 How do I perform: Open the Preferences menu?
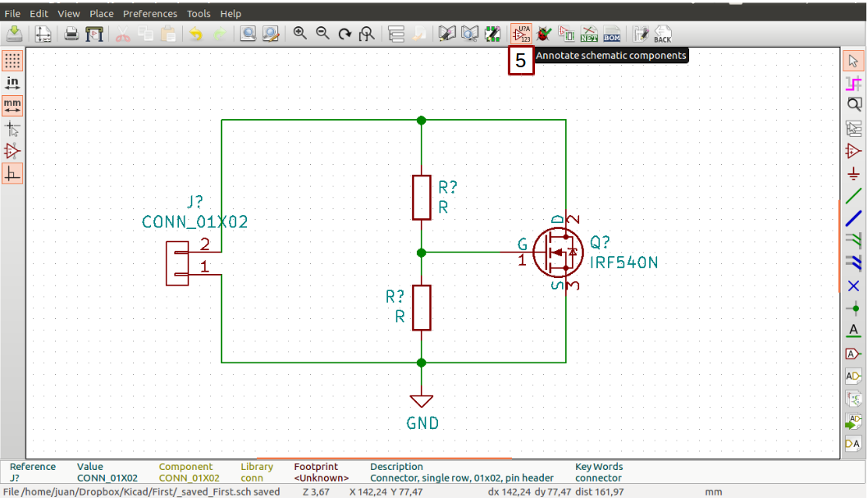point(150,13)
